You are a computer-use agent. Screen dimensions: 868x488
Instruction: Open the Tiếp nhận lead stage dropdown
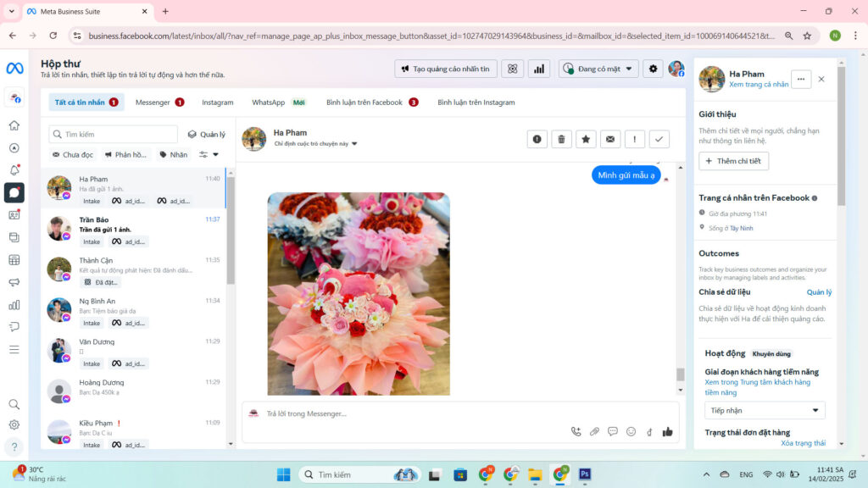point(765,410)
